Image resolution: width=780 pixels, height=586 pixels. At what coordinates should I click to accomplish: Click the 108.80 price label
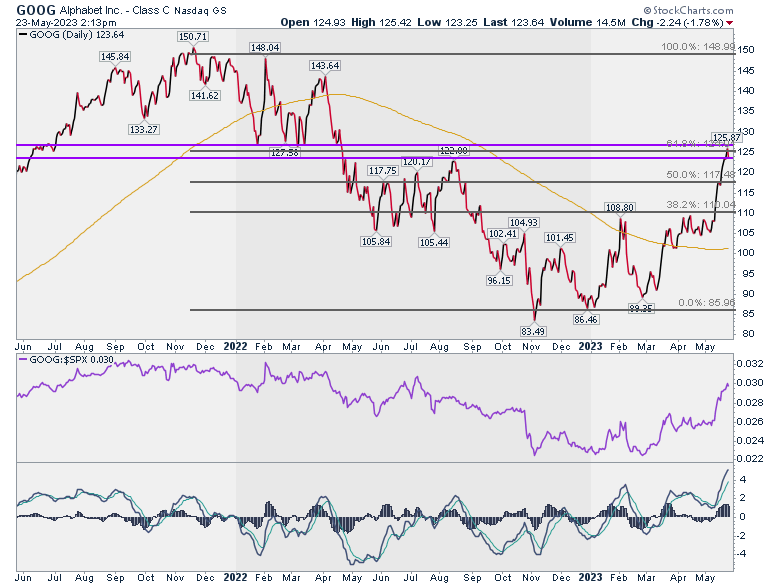click(619, 207)
